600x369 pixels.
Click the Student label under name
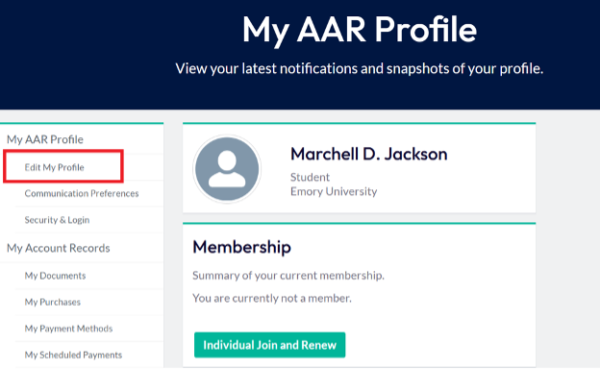point(310,177)
